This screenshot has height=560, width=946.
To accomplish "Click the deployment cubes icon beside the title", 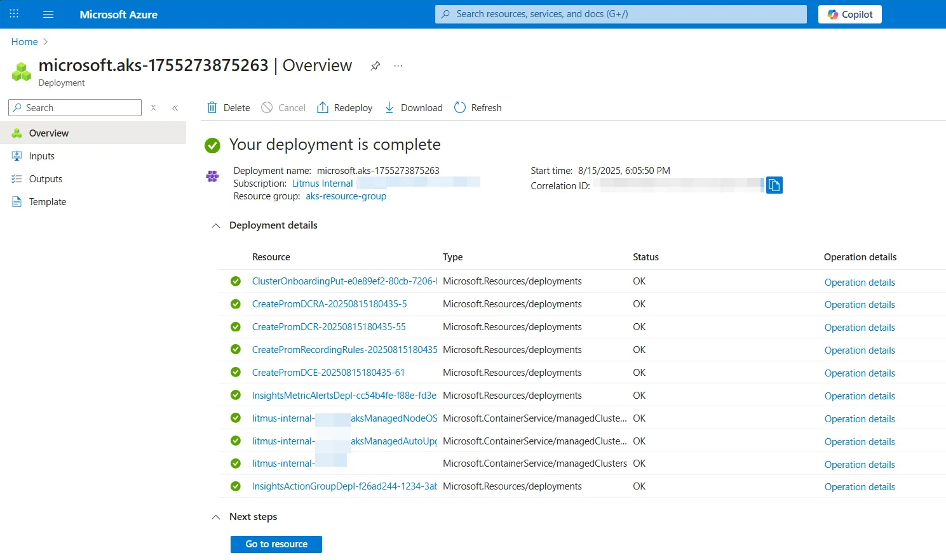I will click(x=22, y=71).
